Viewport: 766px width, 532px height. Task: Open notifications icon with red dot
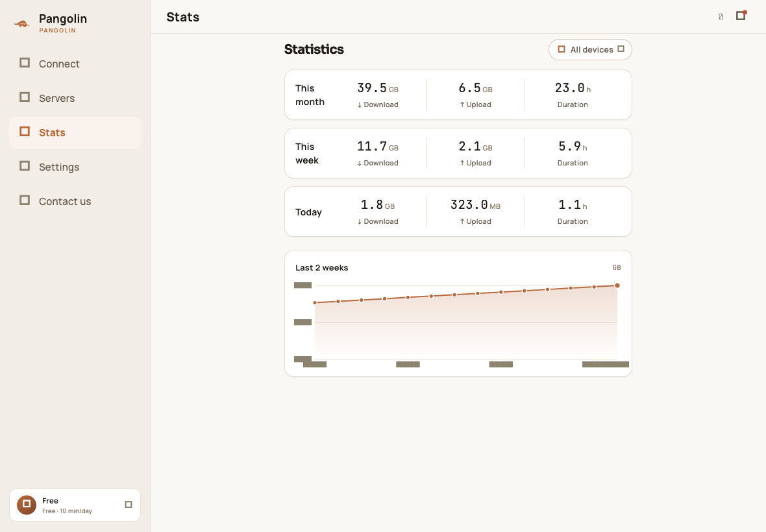tap(741, 16)
